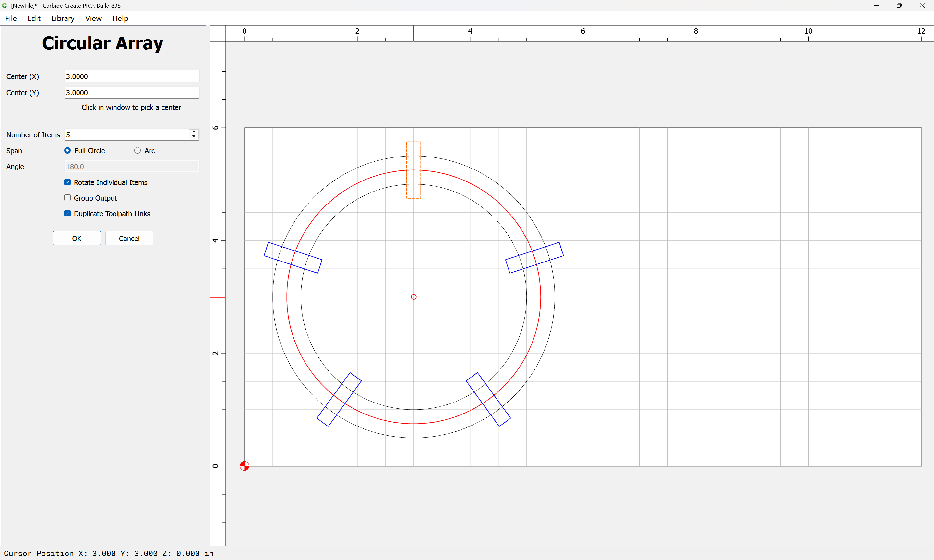This screenshot has width=934, height=560.
Task: Decrease Number of Items with down arrow
Action: click(x=194, y=137)
